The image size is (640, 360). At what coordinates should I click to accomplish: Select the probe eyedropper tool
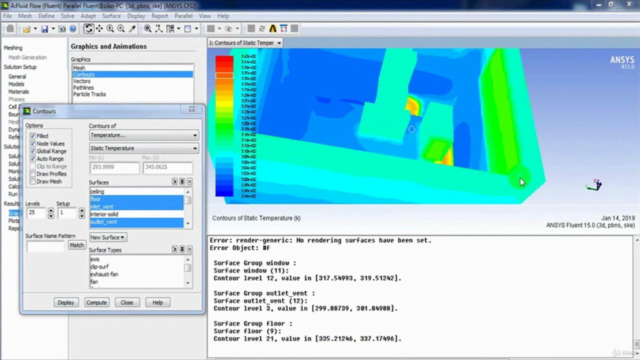[x=132, y=29]
